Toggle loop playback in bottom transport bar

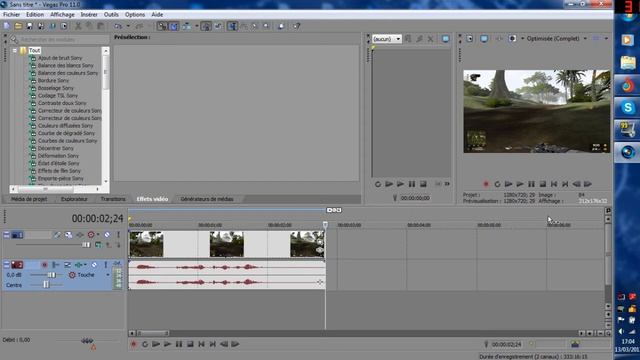pos(145,344)
